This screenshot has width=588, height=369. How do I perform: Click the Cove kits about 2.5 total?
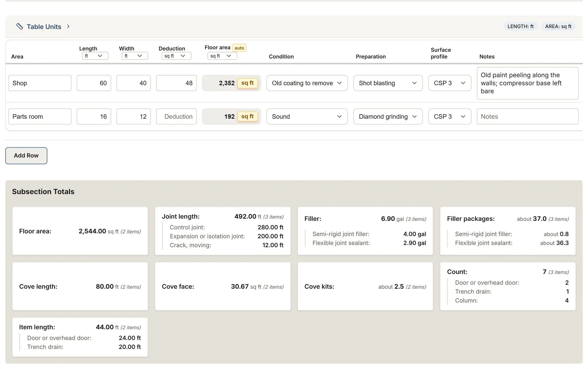point(391,286)
